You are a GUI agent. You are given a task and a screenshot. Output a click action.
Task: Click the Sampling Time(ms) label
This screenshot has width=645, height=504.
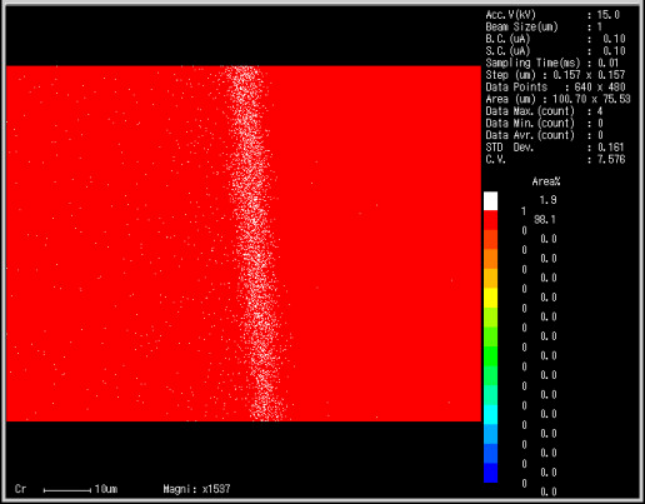533,63
